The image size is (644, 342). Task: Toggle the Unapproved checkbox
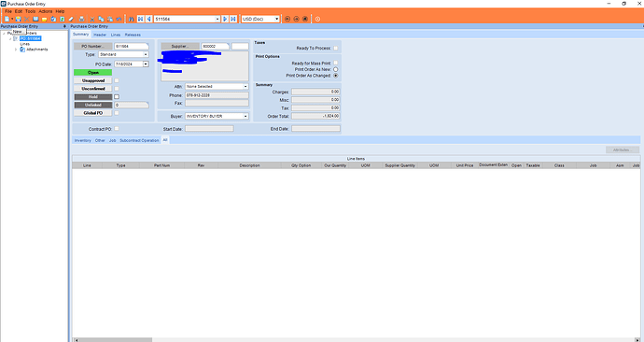point(117,80)
